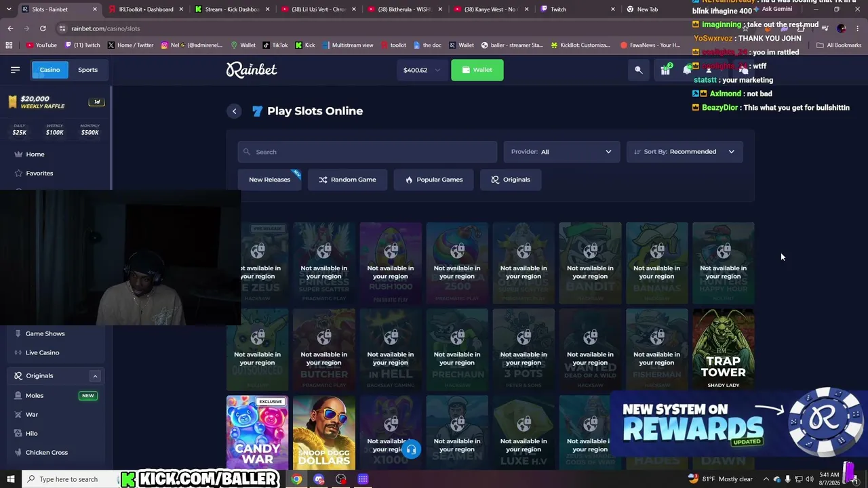Open the volume control in system tray
The image size is (868, 488).
coord(809,479)
